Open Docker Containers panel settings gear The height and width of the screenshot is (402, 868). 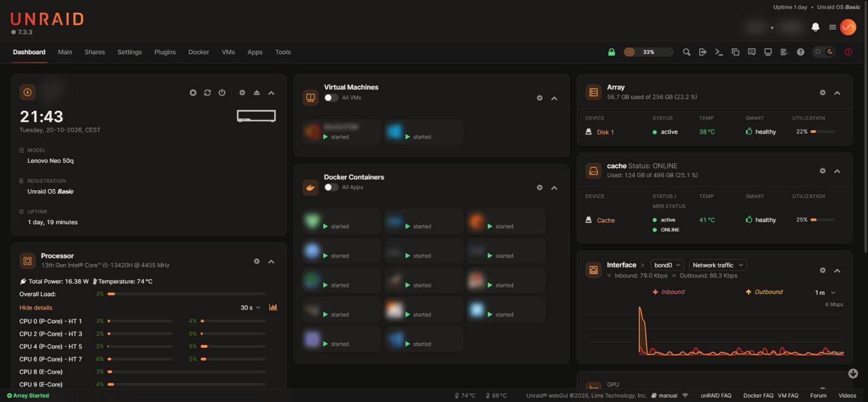(540, 188)
